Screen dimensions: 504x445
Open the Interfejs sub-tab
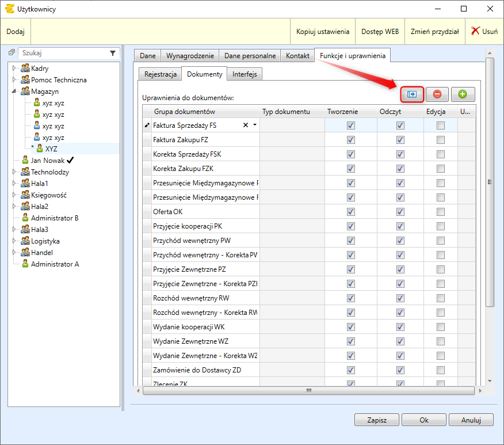[245, 74]
